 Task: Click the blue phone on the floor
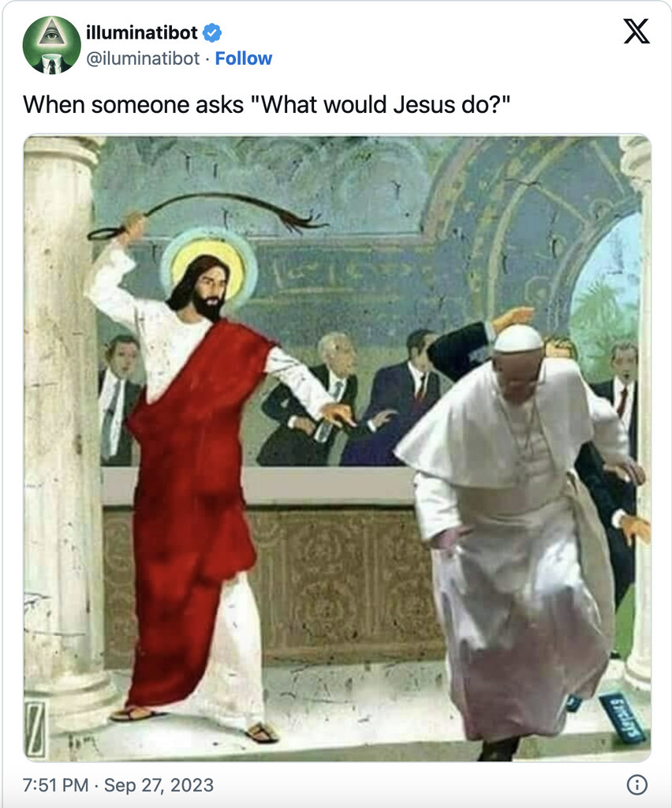(625, 718)
